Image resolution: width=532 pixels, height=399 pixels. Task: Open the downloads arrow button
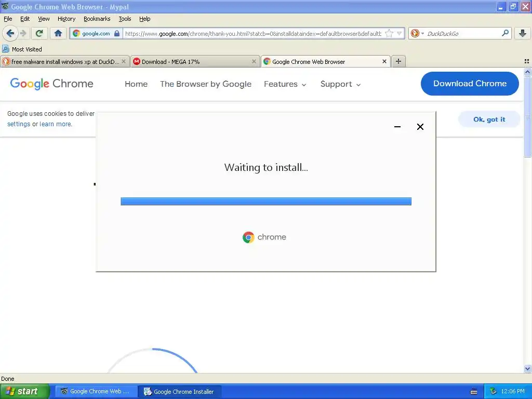(x=523, y=33)
